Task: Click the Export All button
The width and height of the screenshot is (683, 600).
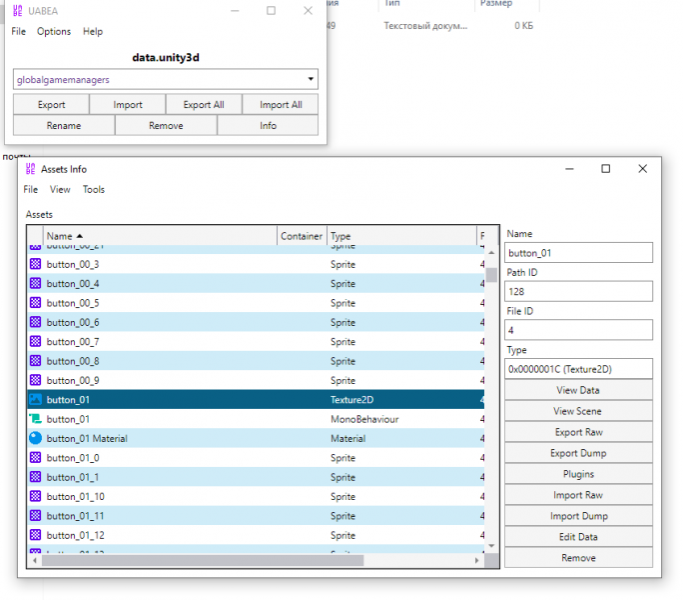Action: [203, 105]
